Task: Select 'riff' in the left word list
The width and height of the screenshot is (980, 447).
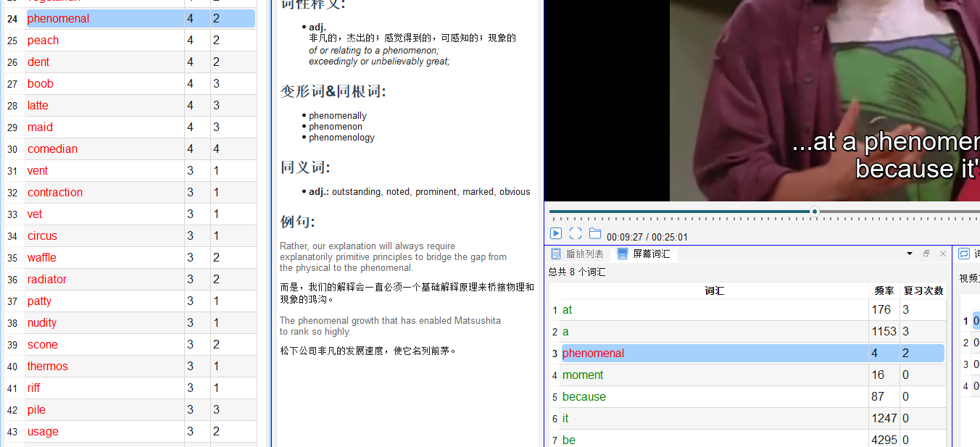Action: click(34, 388)
